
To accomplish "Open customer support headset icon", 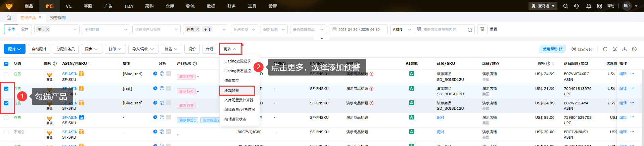I will [x=577, y=6].
